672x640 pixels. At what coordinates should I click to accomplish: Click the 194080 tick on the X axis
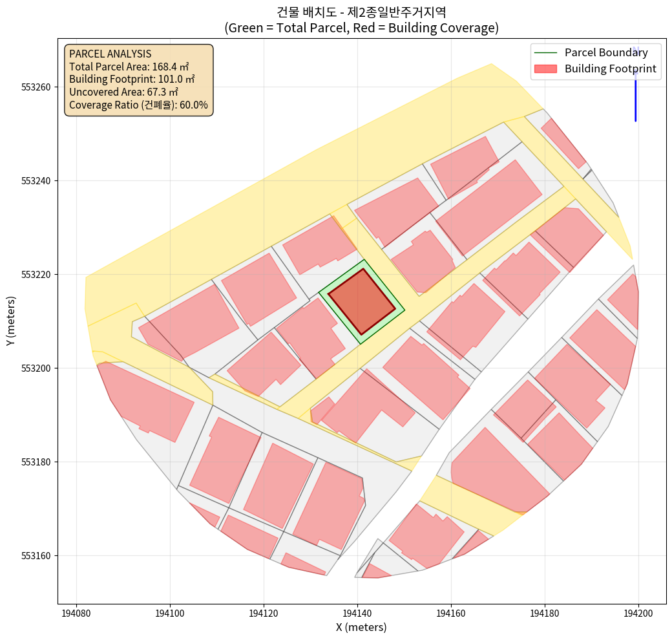tap(76, 612)
